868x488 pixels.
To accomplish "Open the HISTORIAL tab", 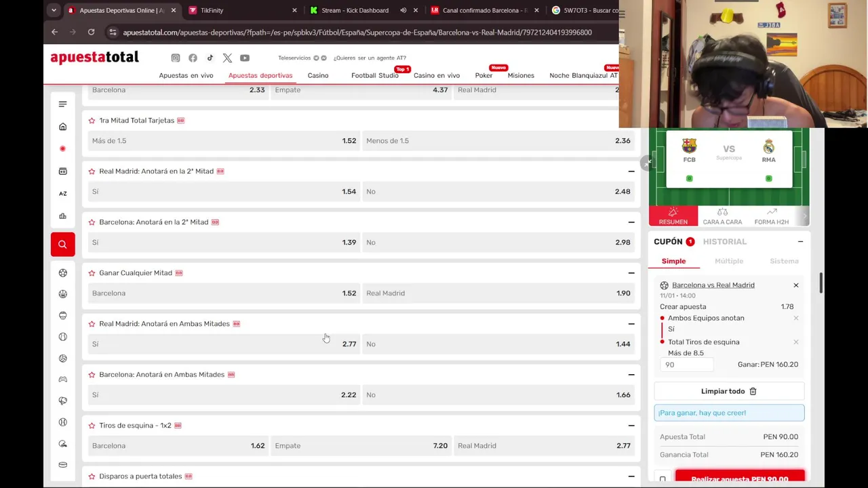I will 725,241.
